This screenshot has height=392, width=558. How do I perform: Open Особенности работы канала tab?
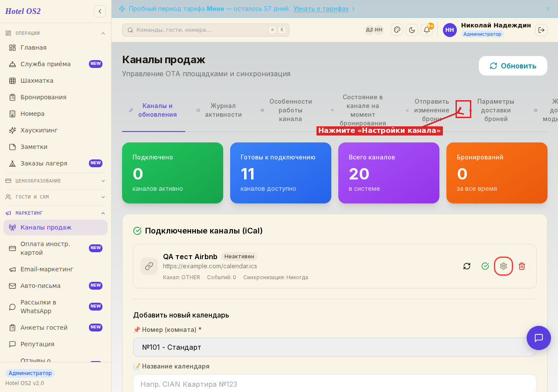tap(286, 110)
